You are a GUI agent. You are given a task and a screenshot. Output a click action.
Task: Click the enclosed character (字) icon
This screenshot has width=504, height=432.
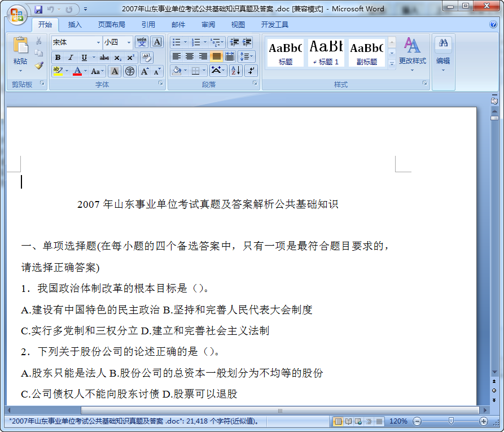(130, 71)
